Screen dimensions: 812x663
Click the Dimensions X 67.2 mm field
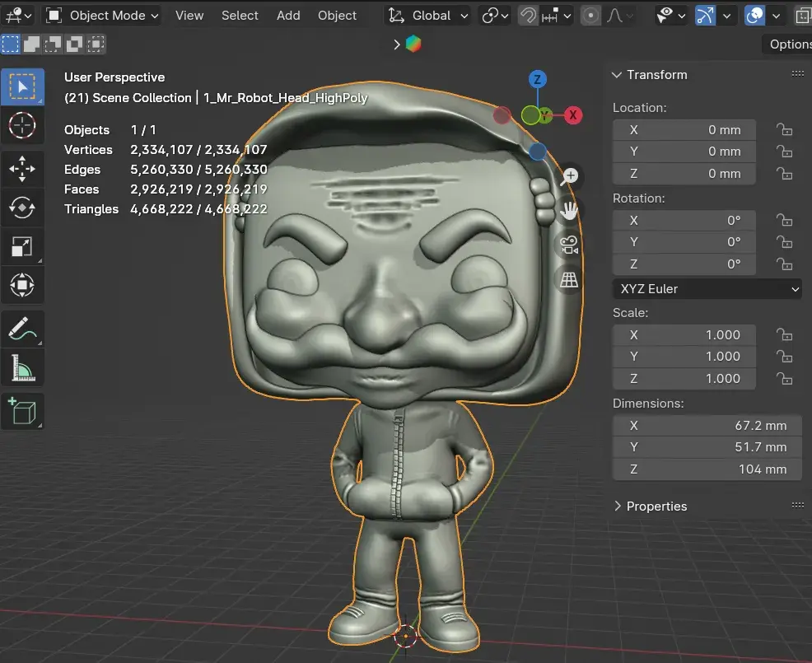coord(707,425)
